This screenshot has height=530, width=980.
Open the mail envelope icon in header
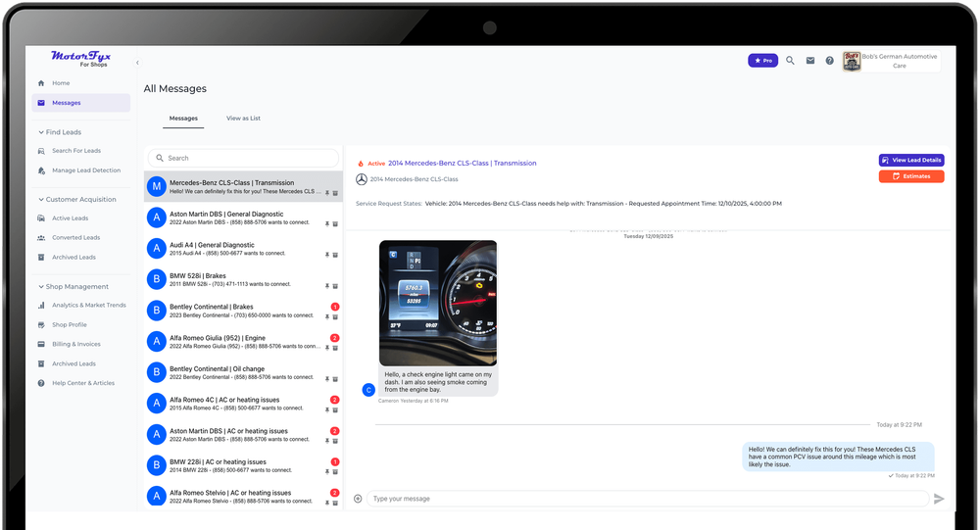pyautogui.click(x=810, y=61)
